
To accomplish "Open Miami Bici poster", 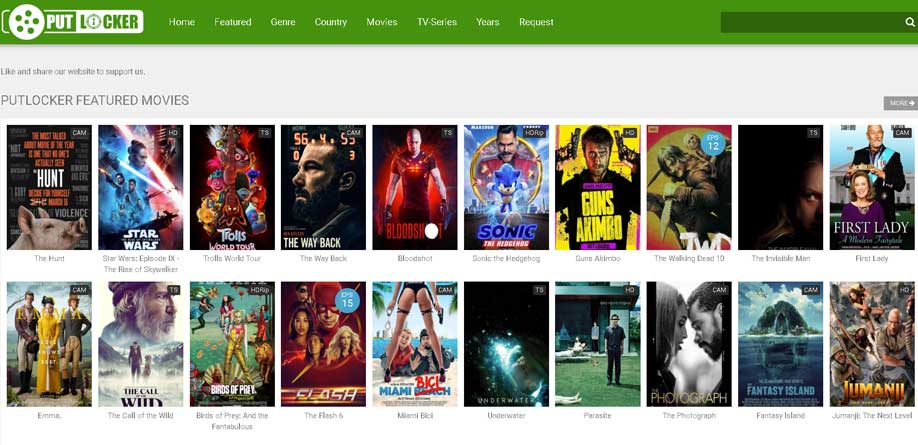I will pyautogui.click(x=415, y=344).
